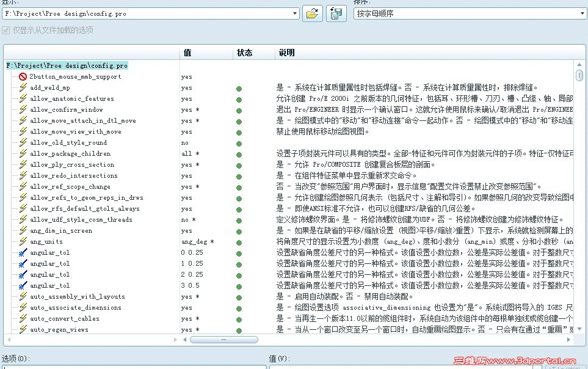Click the lightning icon beside allow_rfs_default_gtols_always
588x369 pixels.
[23, 208]
